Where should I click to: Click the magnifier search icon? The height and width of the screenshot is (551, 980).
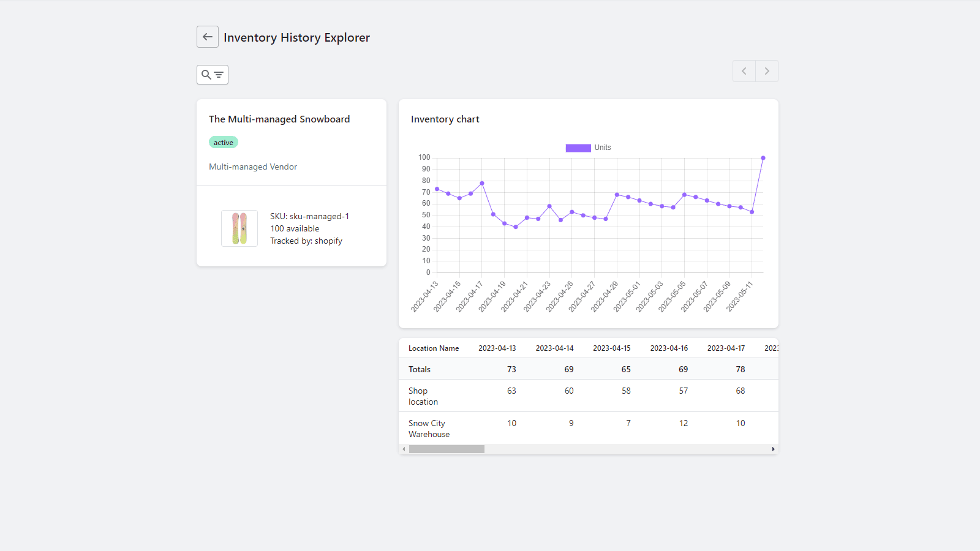(206, 74)
